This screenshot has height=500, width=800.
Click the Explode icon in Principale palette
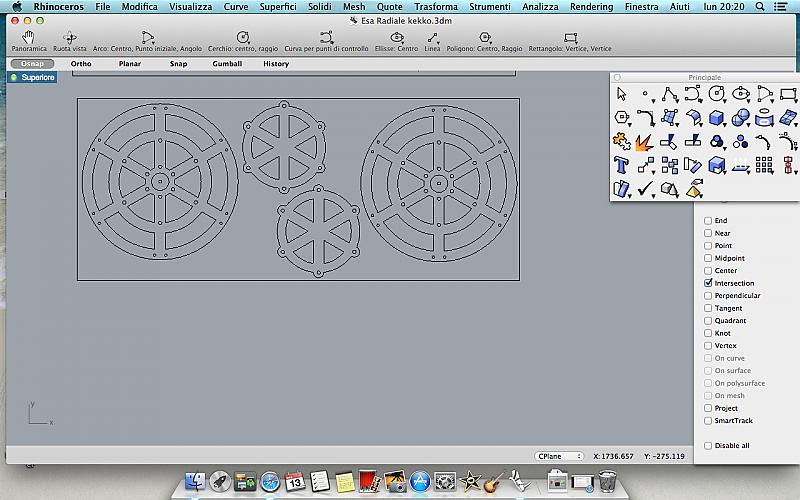pos(645,140)
